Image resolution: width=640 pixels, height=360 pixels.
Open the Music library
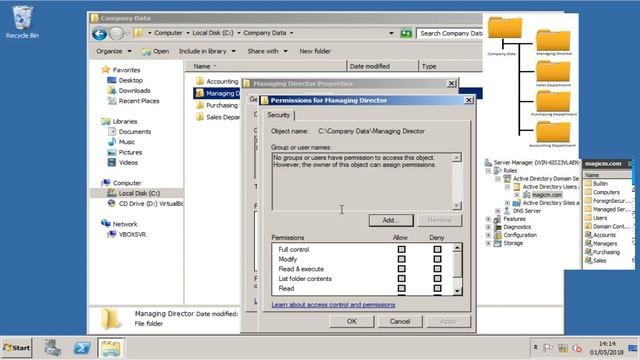127,142
